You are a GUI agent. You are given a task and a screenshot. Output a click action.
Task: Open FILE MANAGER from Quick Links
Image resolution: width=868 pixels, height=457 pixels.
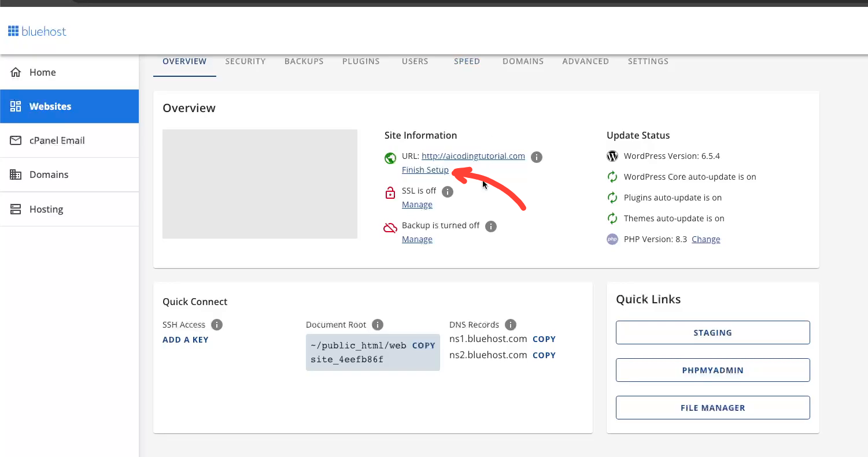[712, 408]
